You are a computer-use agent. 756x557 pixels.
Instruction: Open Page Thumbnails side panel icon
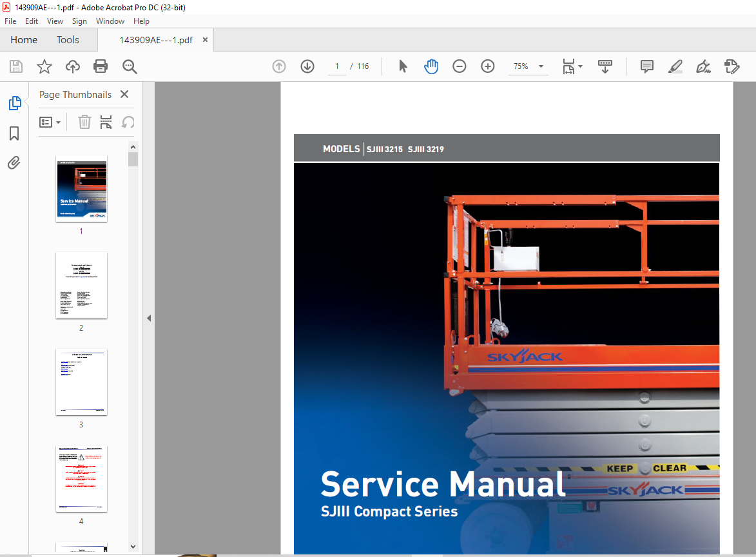[x=14, y=103]
